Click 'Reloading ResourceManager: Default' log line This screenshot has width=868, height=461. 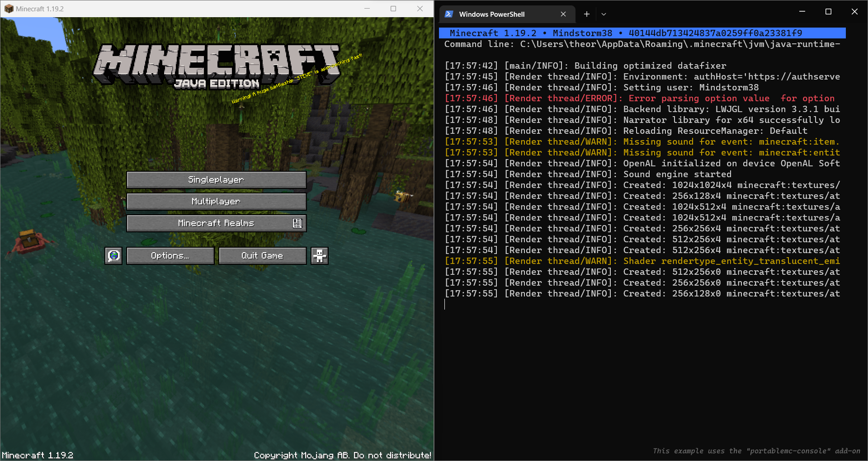(626, 131)
